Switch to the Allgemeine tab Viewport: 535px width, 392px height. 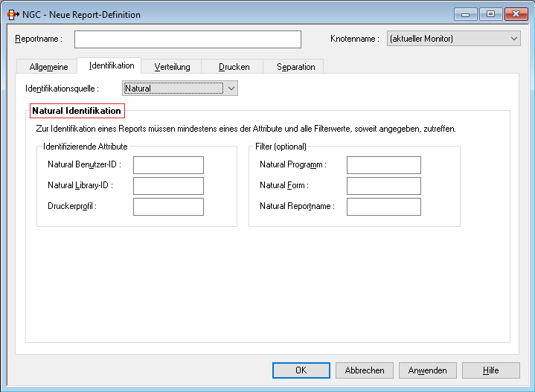tap(48, 67)
